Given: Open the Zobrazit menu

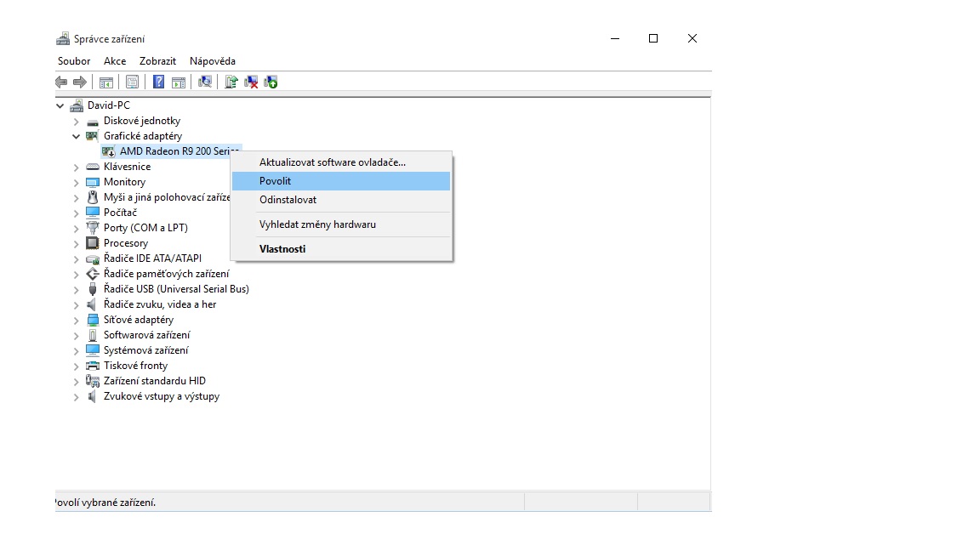Looking at the screenshot, I should pos(157,61).
